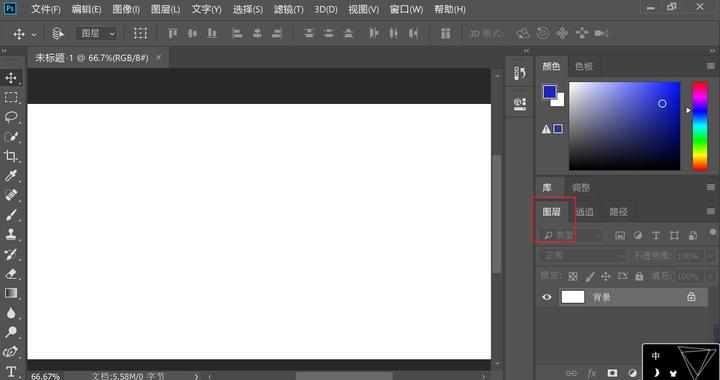The height and width of the screenshot is (380, 720).
Task: Open the 文件(F) menu
Action: (x=46, y=9)
